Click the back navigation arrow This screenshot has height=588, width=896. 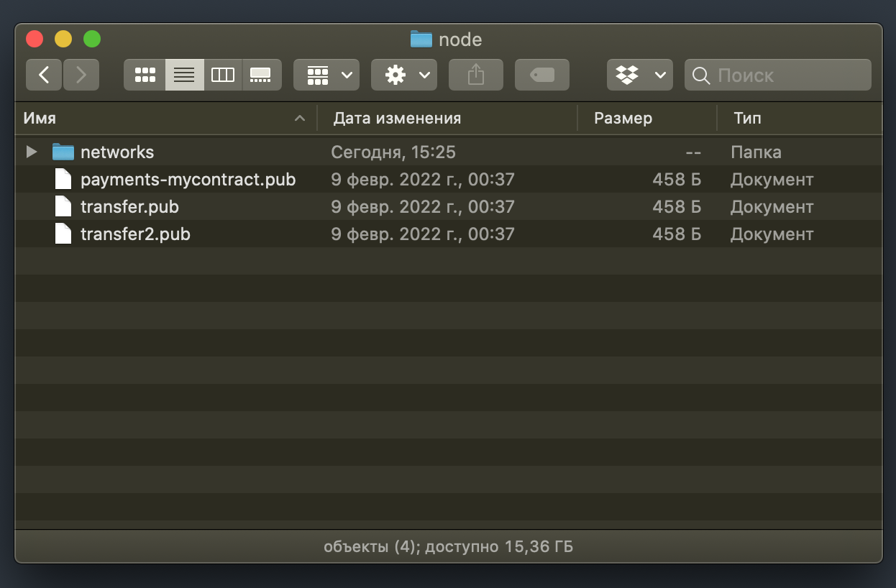point(45,75)
